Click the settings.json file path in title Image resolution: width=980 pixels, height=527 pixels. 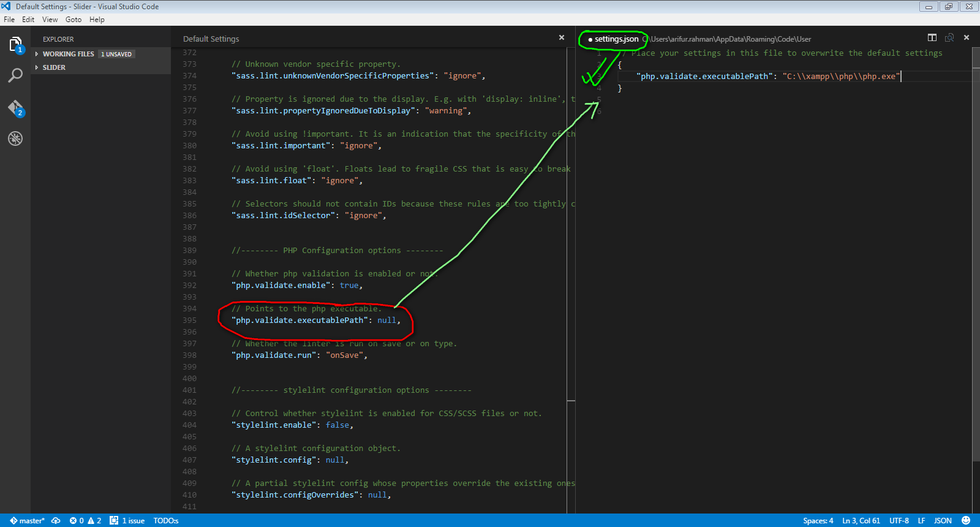726,39
